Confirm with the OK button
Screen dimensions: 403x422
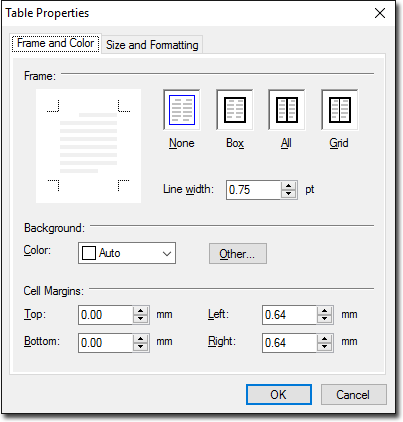click(x=279, y=395)
